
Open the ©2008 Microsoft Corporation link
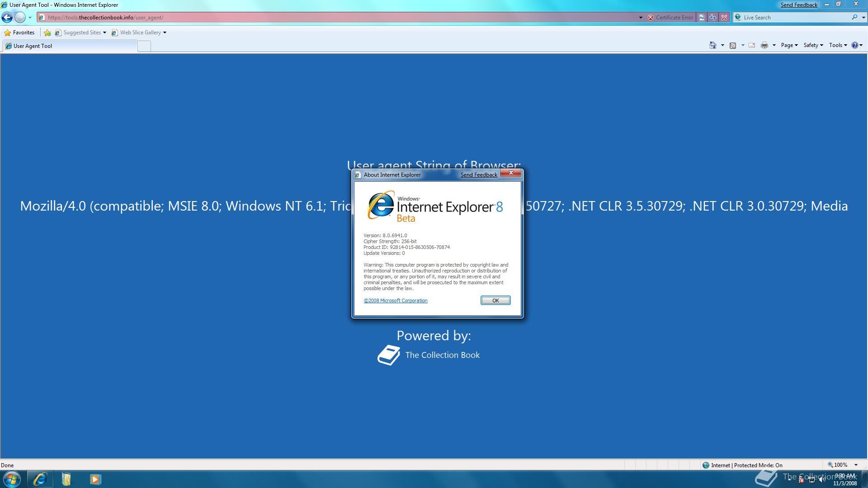(x=396, y=300)
